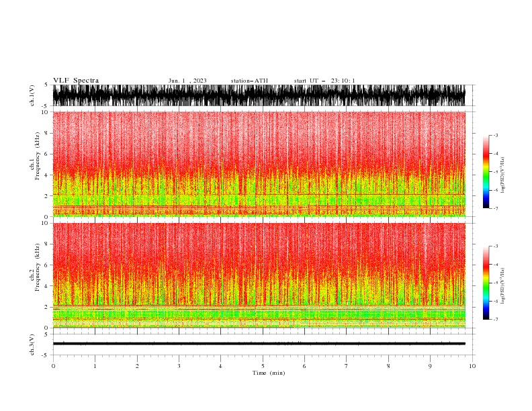532x411 pixels.
Task: Click the VLF Spectra title text
Action: click(76, 81)
